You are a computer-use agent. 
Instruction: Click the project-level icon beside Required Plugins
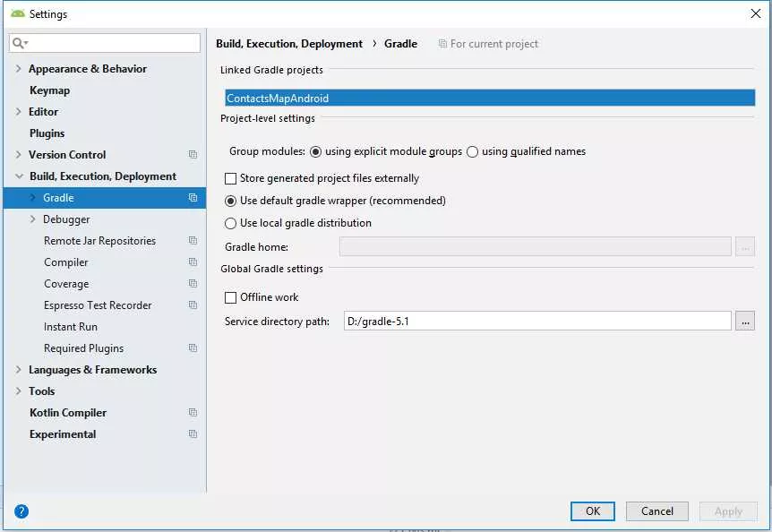point(193,348)
